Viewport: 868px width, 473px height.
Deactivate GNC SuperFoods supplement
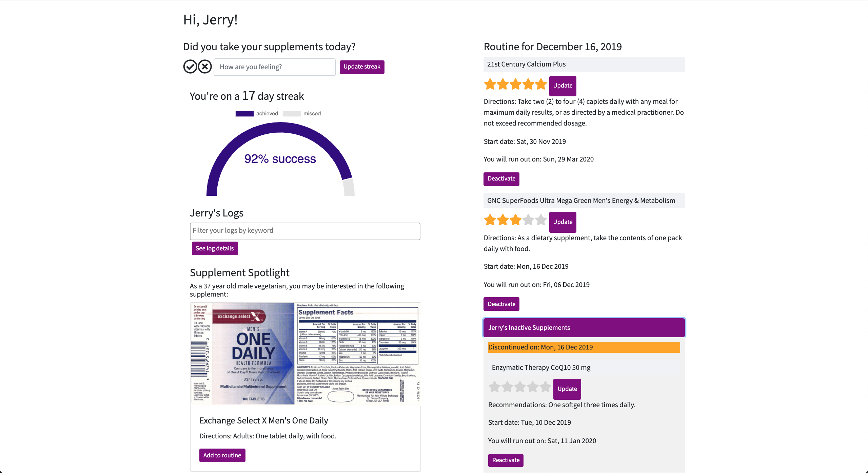point(501,304)
